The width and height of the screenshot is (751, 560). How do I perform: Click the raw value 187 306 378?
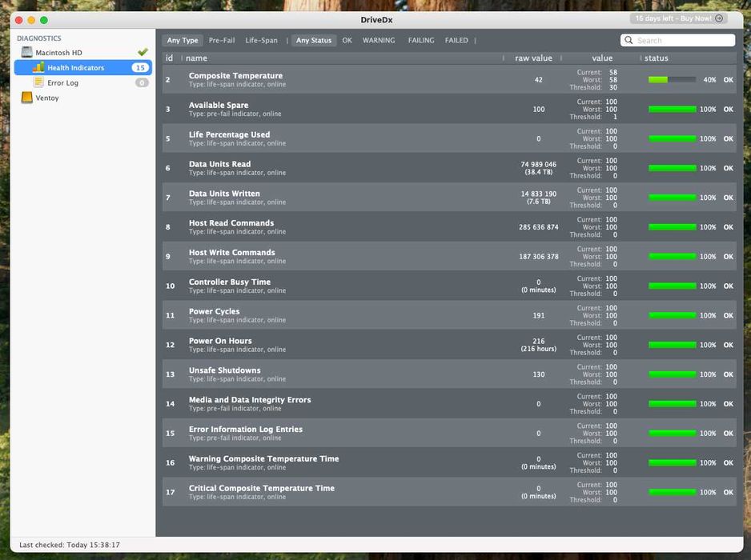point(538,257)
